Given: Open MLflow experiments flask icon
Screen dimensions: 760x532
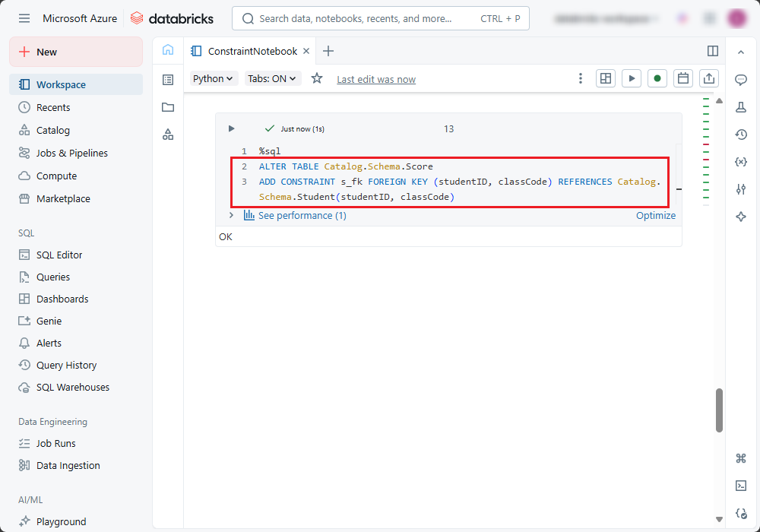Looking at the screenshot, I should tap(741, 107).
